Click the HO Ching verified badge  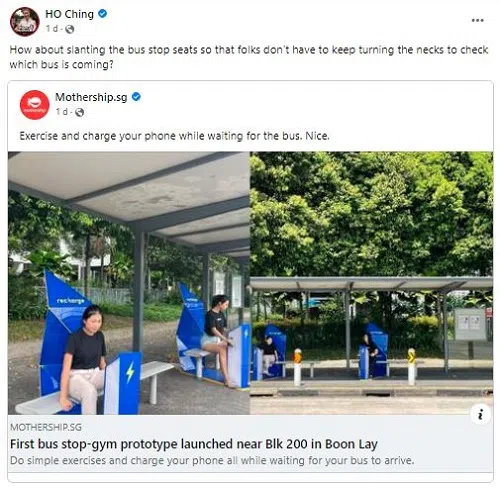coord(103,14)
